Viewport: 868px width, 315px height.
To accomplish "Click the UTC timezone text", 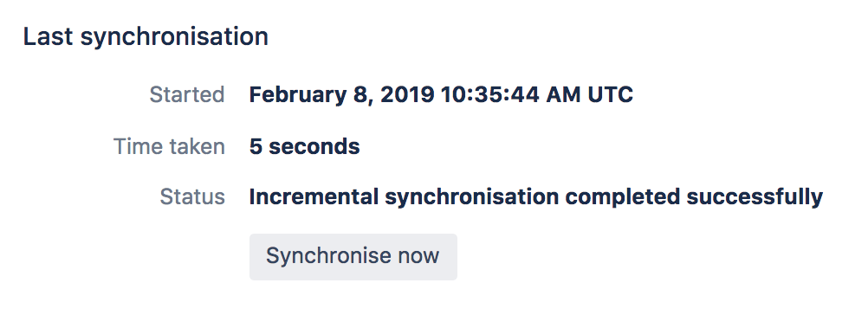I will (610, 94).
